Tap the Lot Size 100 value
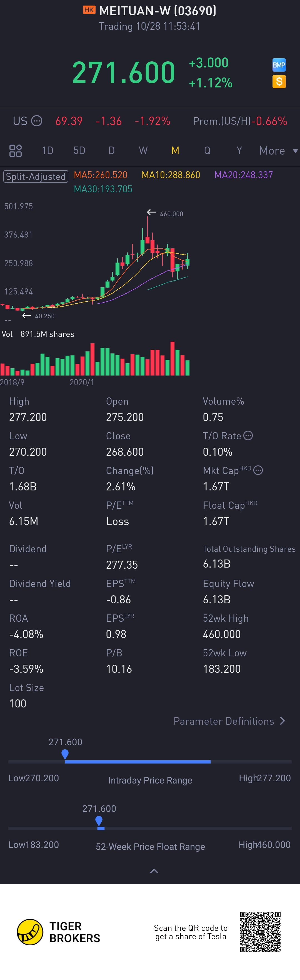300x980 pixels. (17, 703)
